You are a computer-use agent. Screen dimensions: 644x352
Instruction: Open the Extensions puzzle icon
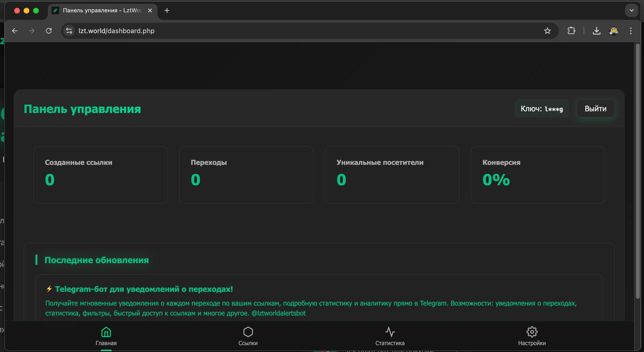pos(571,31)
